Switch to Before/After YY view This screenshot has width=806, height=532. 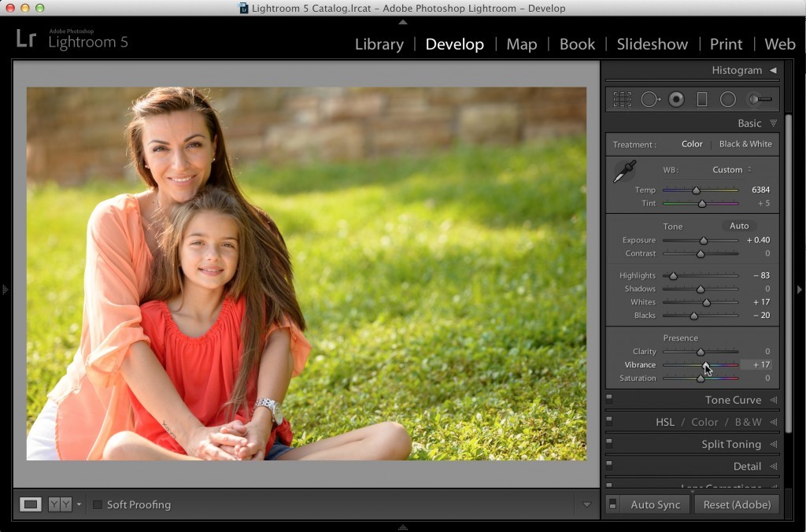60,504
